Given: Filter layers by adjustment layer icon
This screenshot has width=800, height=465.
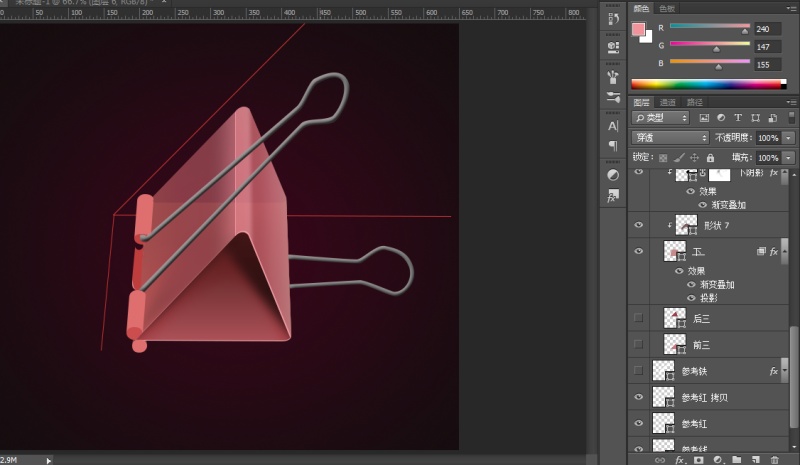Looking at the screenshot, I should tap(721, 118).
